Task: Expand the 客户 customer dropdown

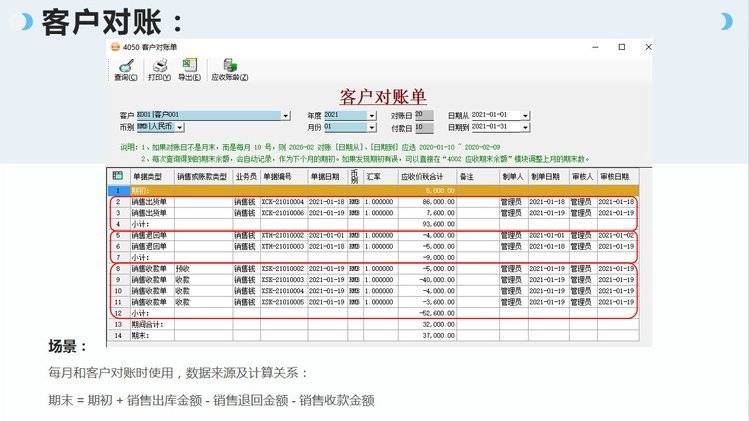Action: tap(285, 116)
